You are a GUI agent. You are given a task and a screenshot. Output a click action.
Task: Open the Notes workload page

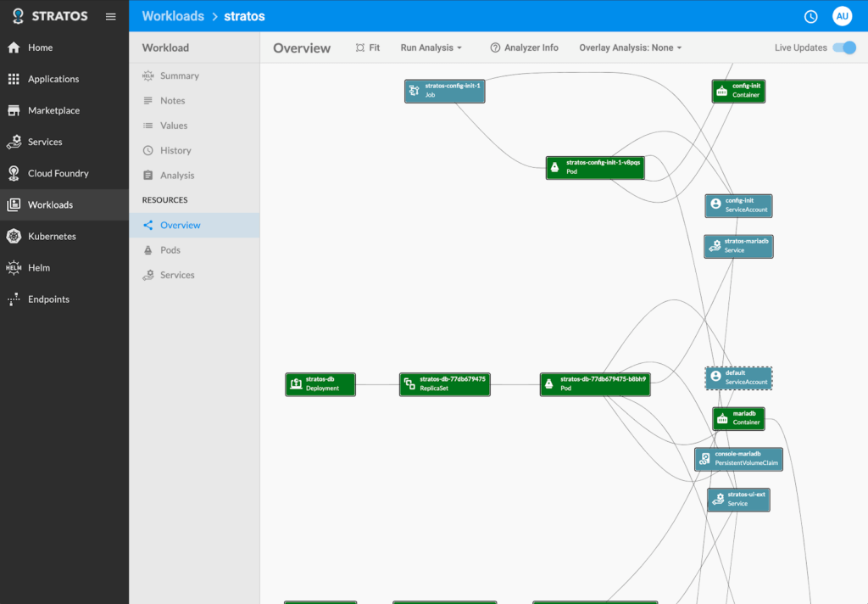(194, 100)
